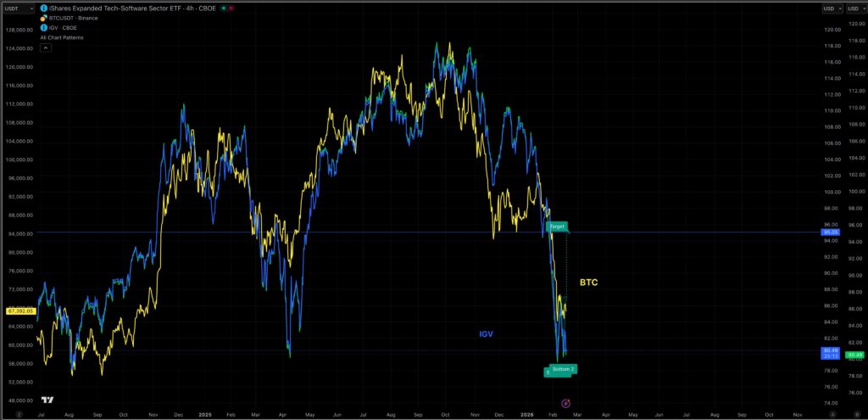
Task: Click the 2026 label on time axis
Action: 526,414
